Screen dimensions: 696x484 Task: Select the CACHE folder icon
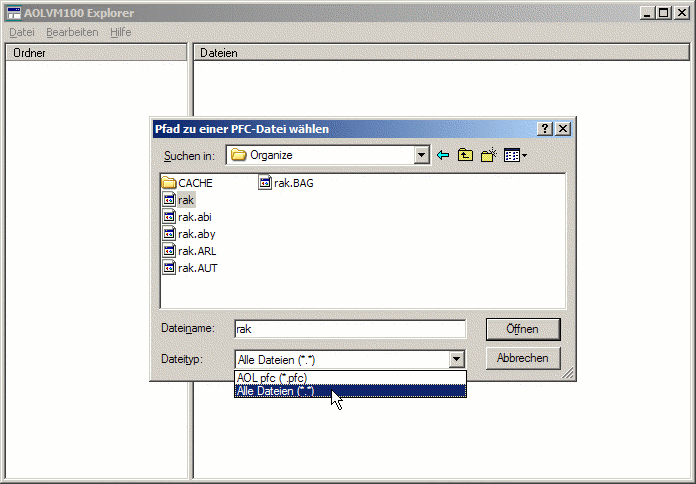point(169,182)
